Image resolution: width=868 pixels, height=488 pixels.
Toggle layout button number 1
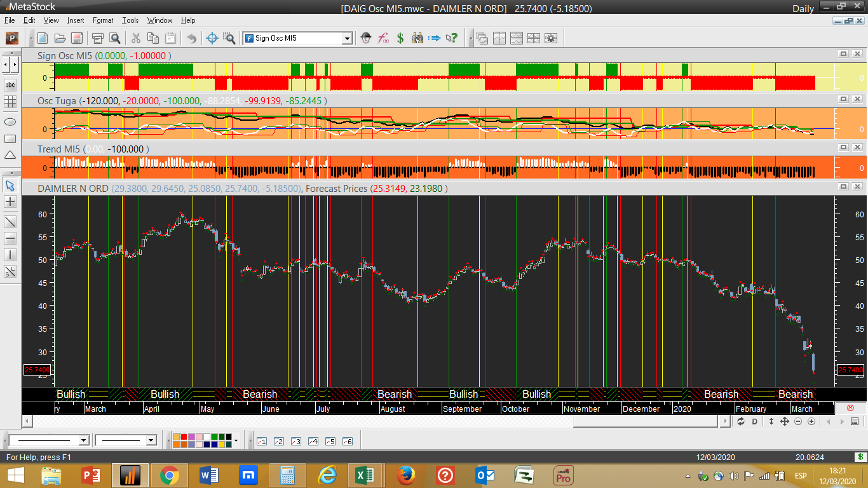coord(261,441)
